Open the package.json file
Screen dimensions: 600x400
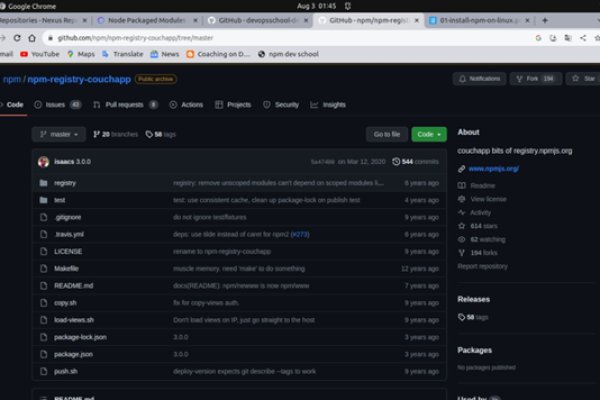pos(73,354)
